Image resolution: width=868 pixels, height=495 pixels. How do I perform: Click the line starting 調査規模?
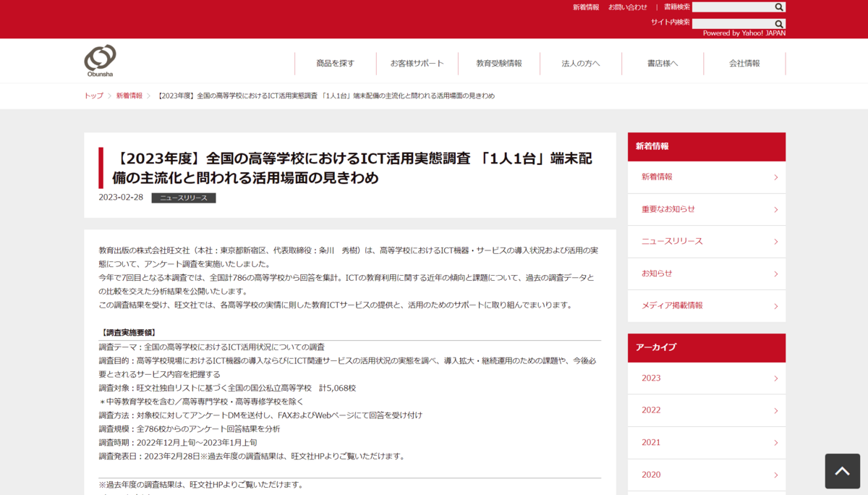(x=190, y=429)
